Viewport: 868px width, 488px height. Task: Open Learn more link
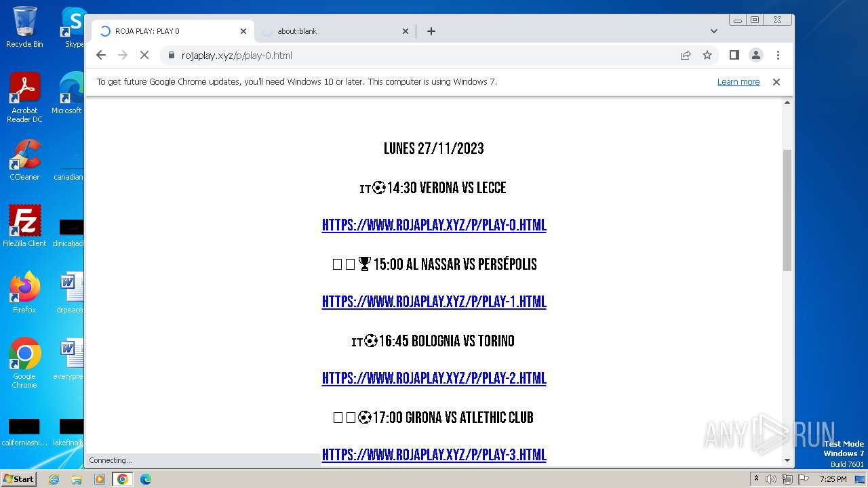click(x=738, y=82)
